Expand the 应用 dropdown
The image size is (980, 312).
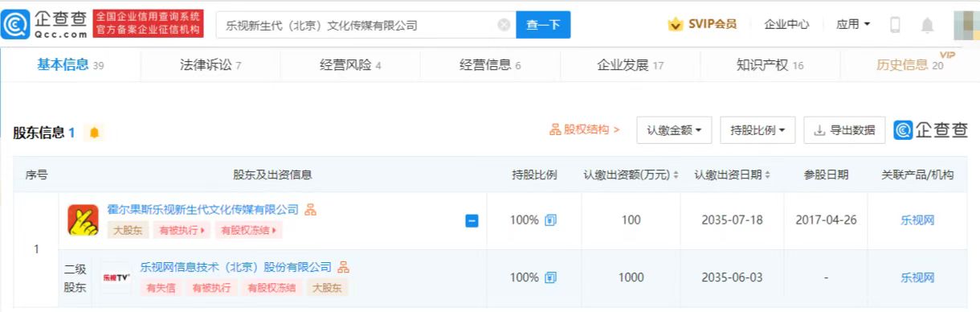click(853, 24)
